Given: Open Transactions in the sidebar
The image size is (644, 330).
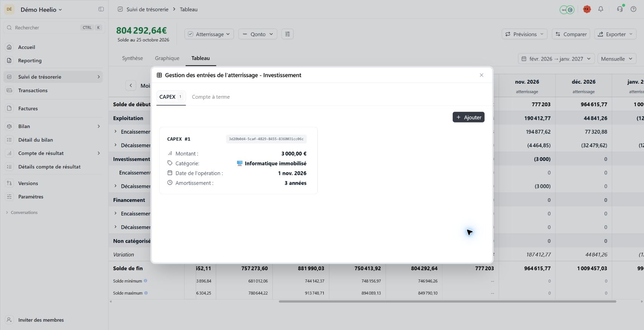Looking at the screenshot, I should coord(53,90).
